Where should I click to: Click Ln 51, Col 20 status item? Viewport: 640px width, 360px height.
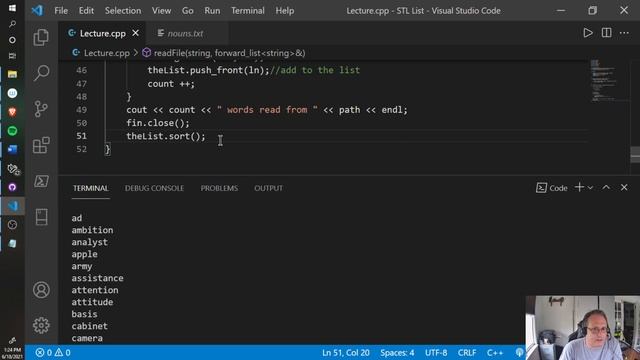point(345,352)
